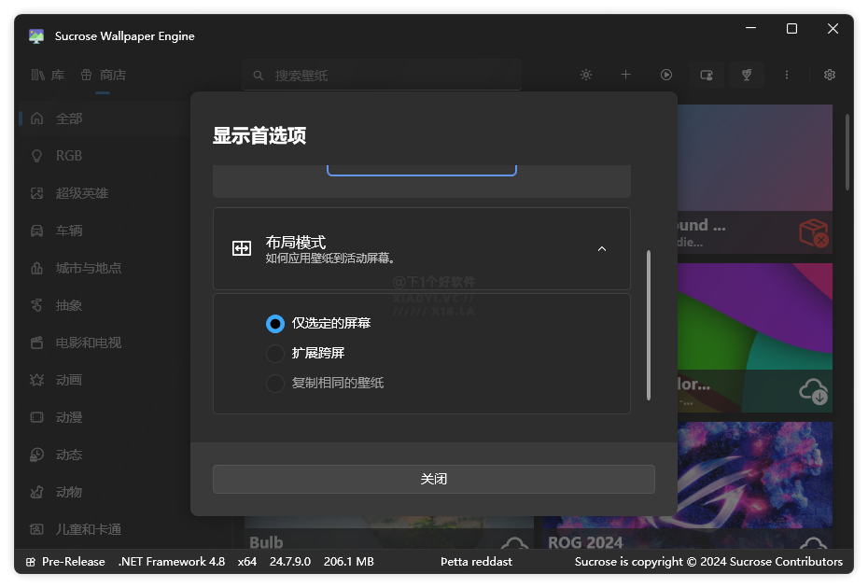Click the car icon beside 车辆
The height and width of the screenshot is (588, 868).
[x=36, y=231]
